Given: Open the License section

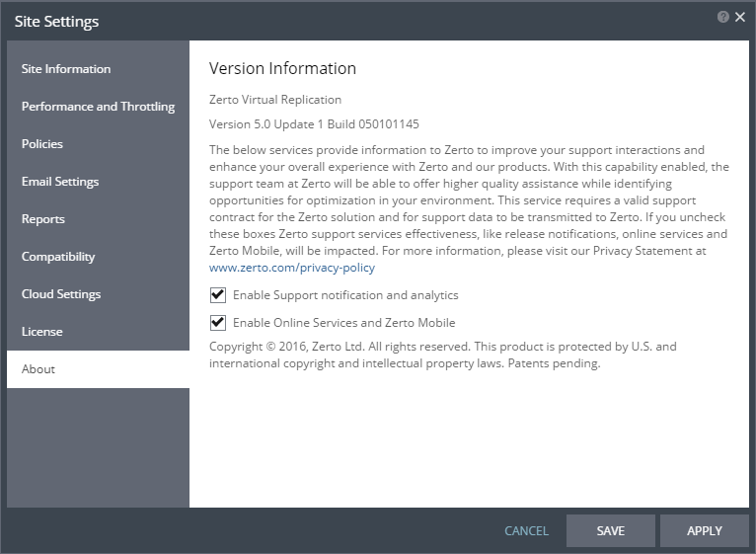Looking at the screenshot, I should click(x=98, y=332).
